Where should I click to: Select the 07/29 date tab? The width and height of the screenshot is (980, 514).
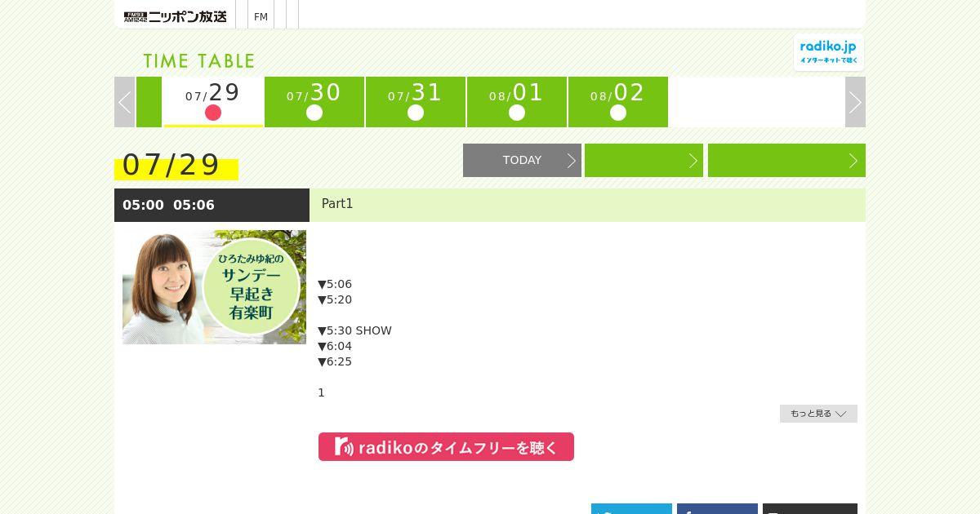[x=213, y=102]
